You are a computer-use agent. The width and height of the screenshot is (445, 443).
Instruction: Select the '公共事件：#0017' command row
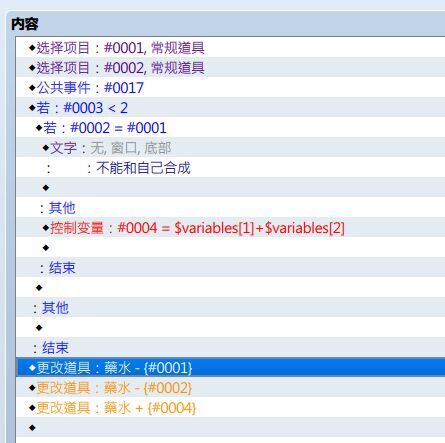pyautogui.click(x=230, y=87)
